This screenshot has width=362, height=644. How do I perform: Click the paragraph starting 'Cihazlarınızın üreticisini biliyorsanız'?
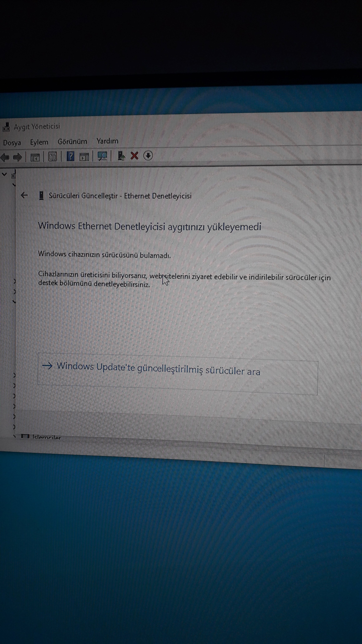(184, 280)
